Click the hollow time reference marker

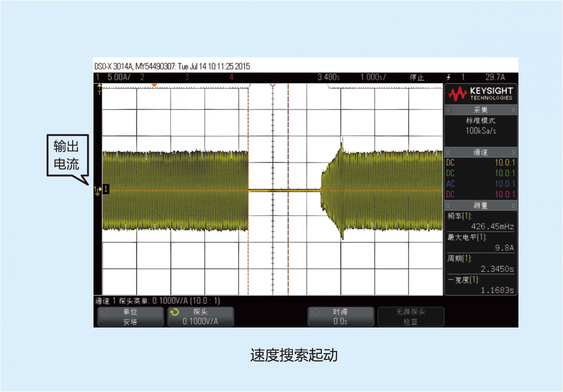point(273,85)
